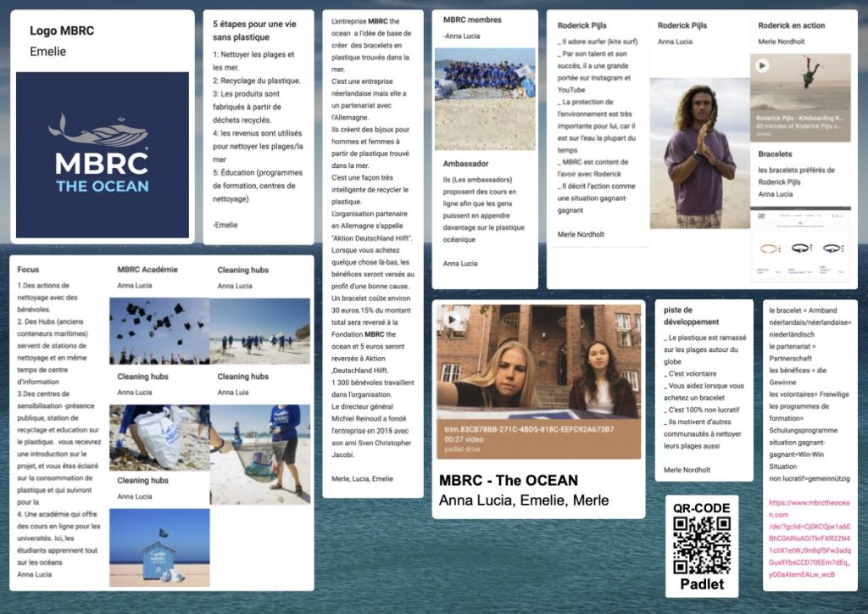Click the "MBRC - The OCEAN" board title
Viewport: 868px width, 614px height.
(x=509, y=480)
